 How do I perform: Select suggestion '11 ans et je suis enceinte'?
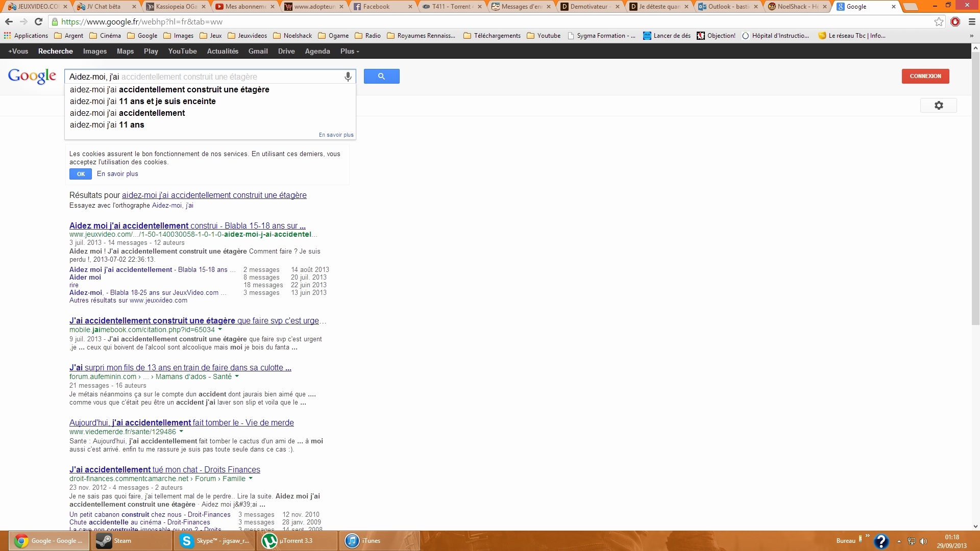click(210, 101)
